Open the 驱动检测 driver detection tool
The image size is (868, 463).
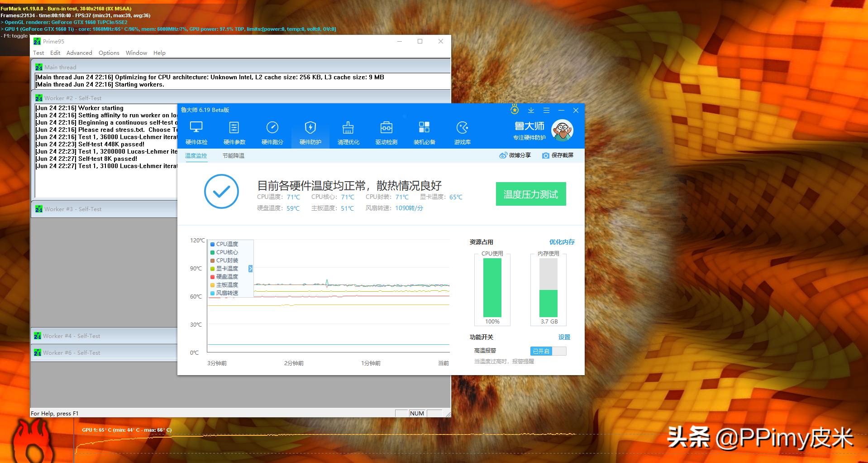pos(386,132)
